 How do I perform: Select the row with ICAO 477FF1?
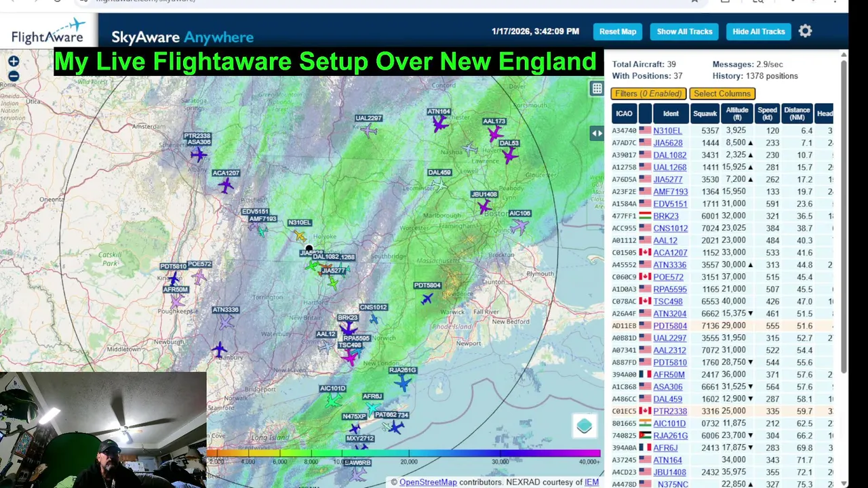(723, 216)
